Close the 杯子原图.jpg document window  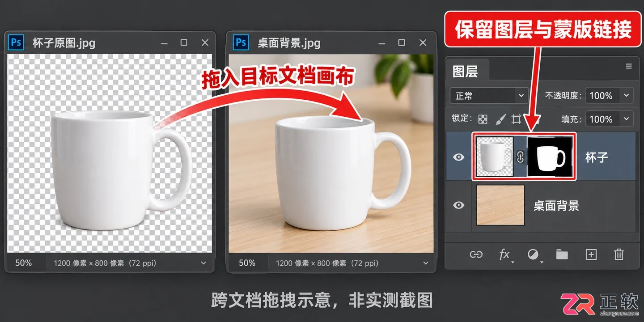pos(205,42)
